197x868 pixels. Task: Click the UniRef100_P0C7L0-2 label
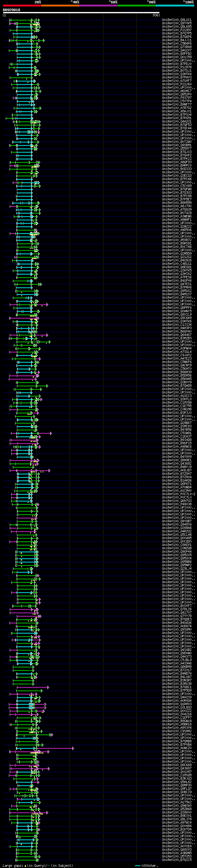(x=179, y=494)
